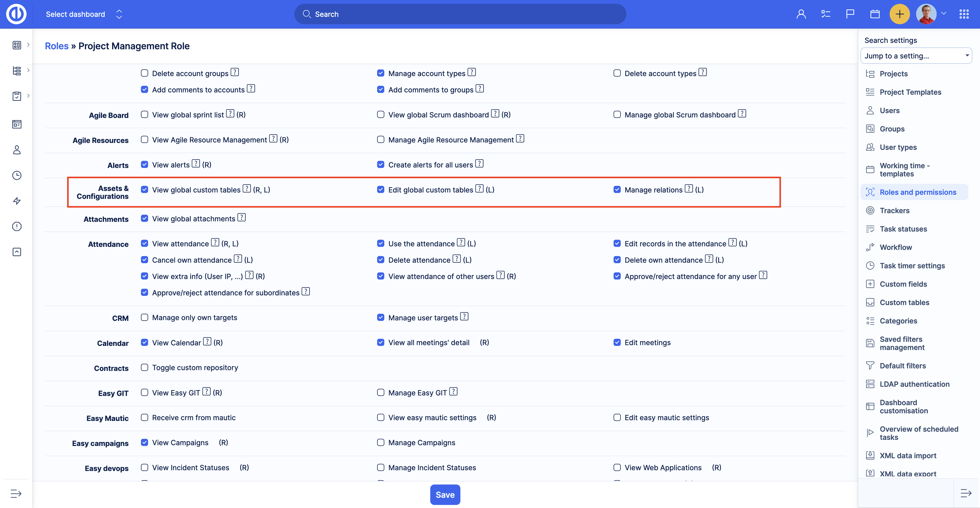The width and height of the screenshot is (980, 508).
Task: Follow the Roles breadcrumb link
Action: click(57, 46)
